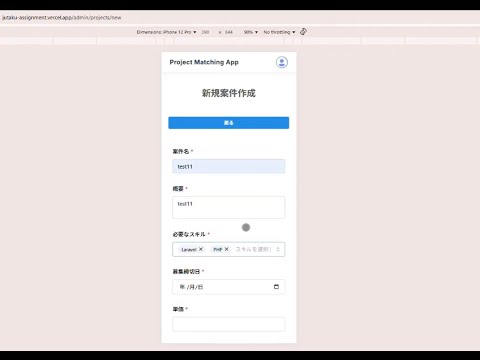This screenshot has height=360, width=480.
Task: Click the deadline date input field
Action: click(x=229, y=287)
